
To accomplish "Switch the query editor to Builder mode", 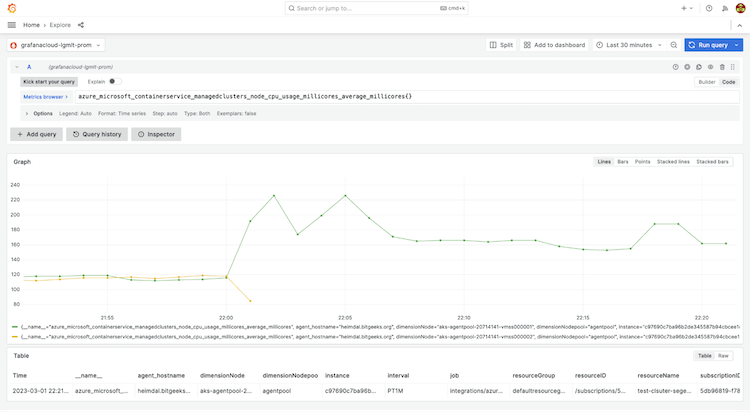I will point(706,81).
